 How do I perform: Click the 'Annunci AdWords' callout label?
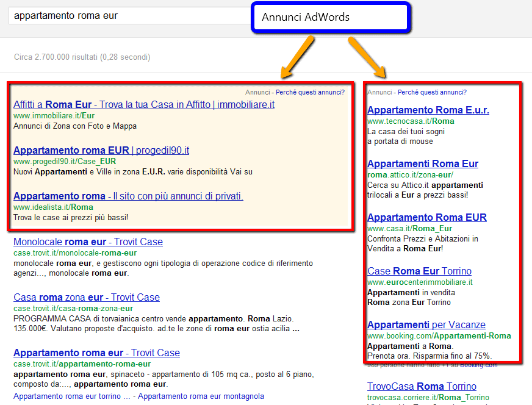[306, 17]
